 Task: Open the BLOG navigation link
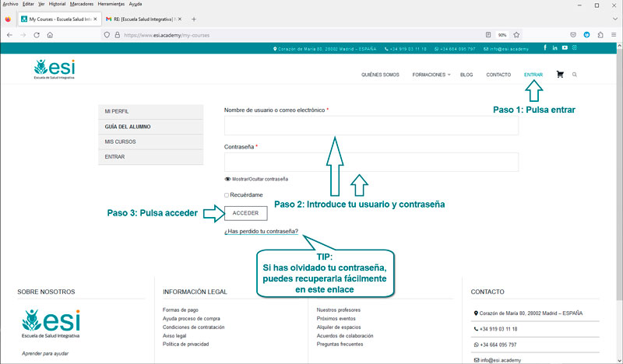point(466,75)
